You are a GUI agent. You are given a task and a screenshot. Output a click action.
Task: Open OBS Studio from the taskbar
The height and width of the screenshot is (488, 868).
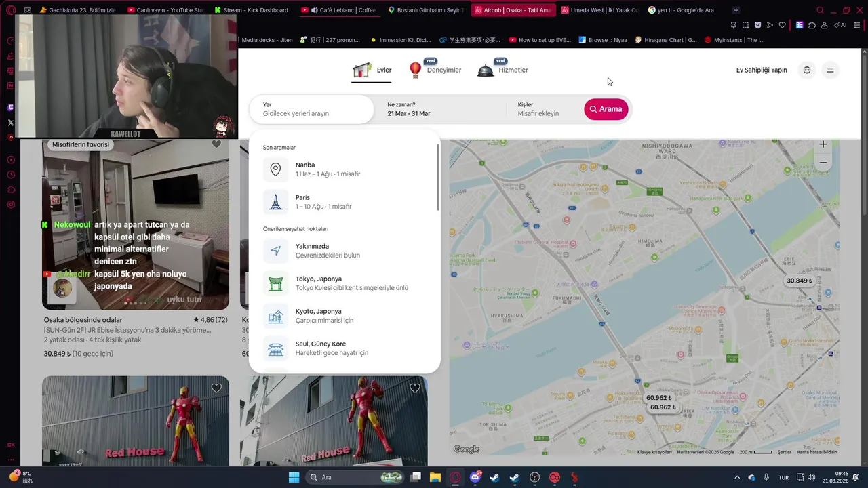coord(535,477)
